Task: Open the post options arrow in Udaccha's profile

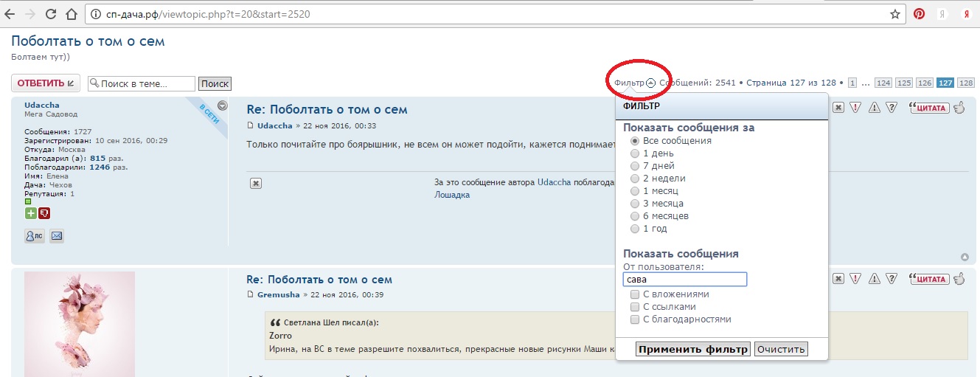Action: pos(222,106)
